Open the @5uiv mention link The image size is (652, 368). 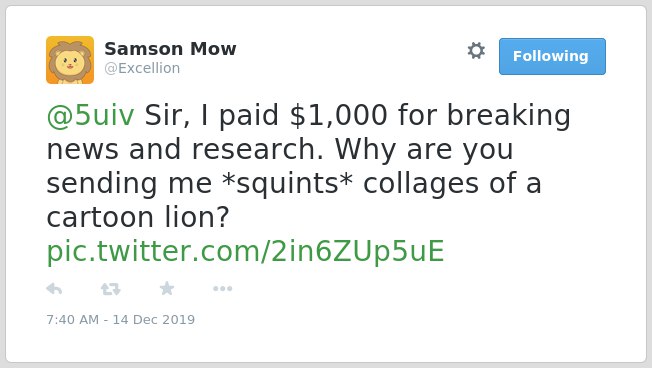click(90, 115)
